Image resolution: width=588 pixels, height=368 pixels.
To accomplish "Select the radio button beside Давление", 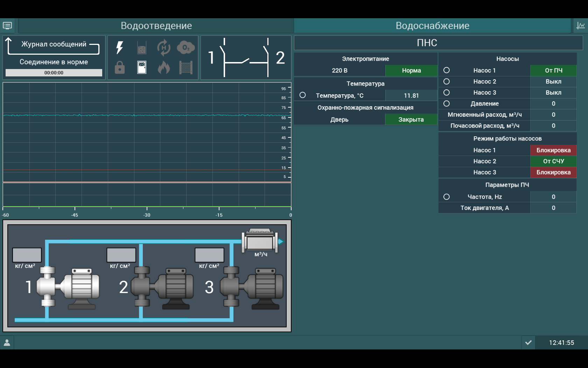I will click(x=447, y=103).
